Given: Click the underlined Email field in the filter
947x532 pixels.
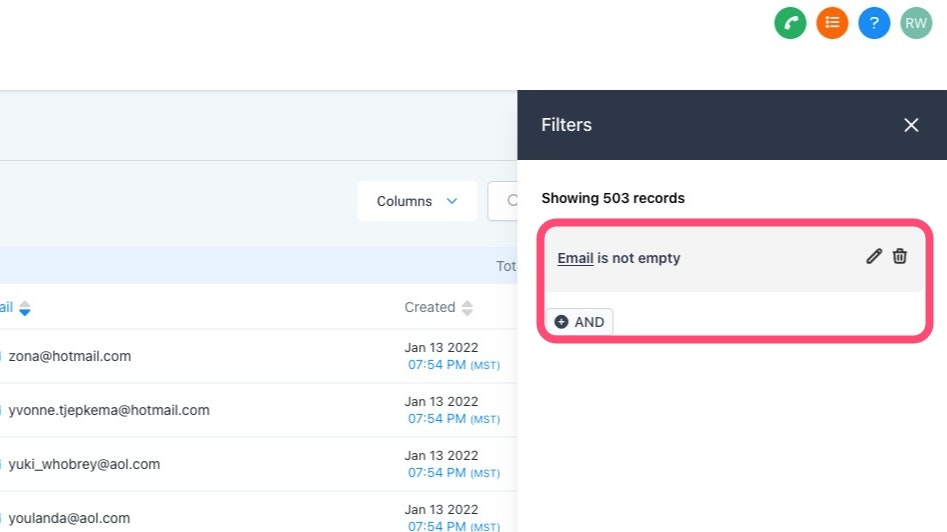Looking at the screenshot, I should point(575,258).
